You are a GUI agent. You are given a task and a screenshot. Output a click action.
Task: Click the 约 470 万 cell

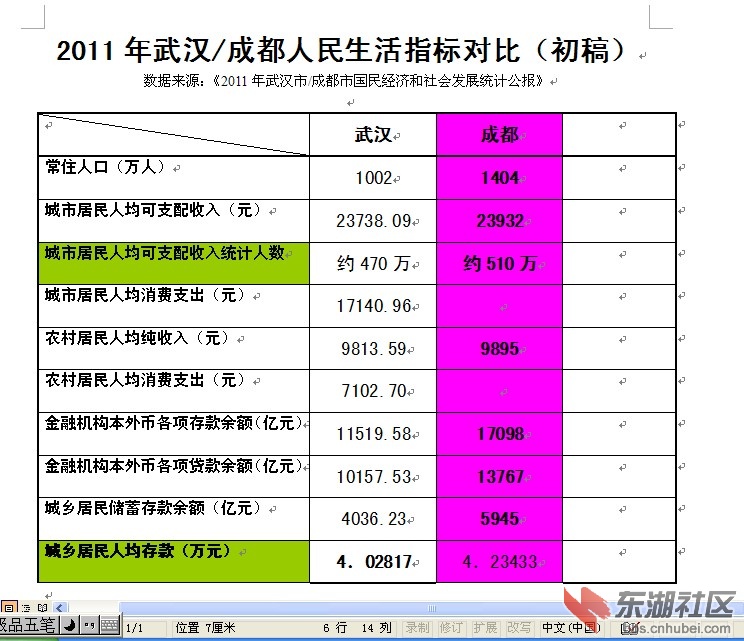[x=373, y=263]
